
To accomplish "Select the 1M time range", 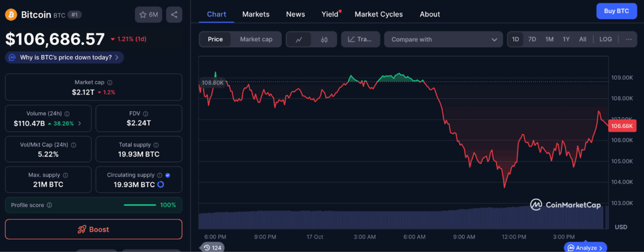I will tap(550, 39).
